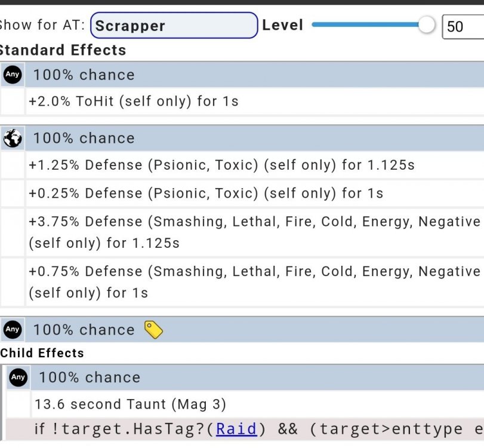Focus the Level number field showing 50
This screenshot has height=448, width=484.
tap(462, 26)
